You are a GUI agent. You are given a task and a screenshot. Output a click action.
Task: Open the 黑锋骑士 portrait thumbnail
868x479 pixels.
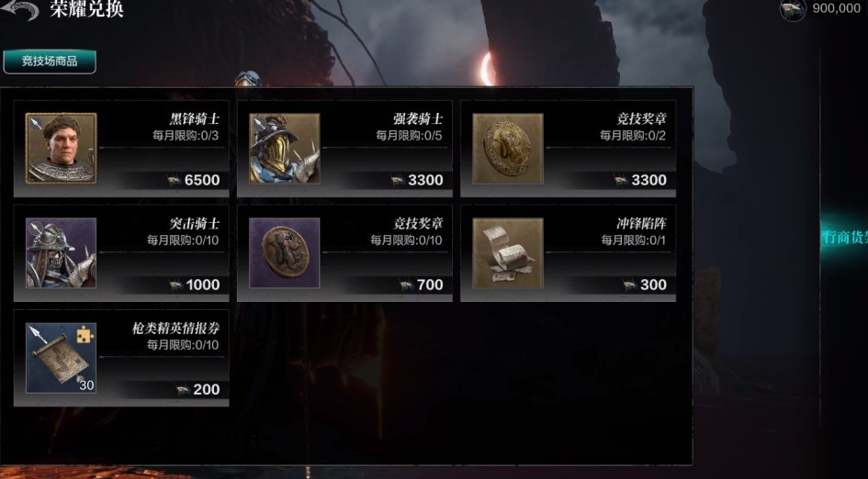(x=61, y=149)
